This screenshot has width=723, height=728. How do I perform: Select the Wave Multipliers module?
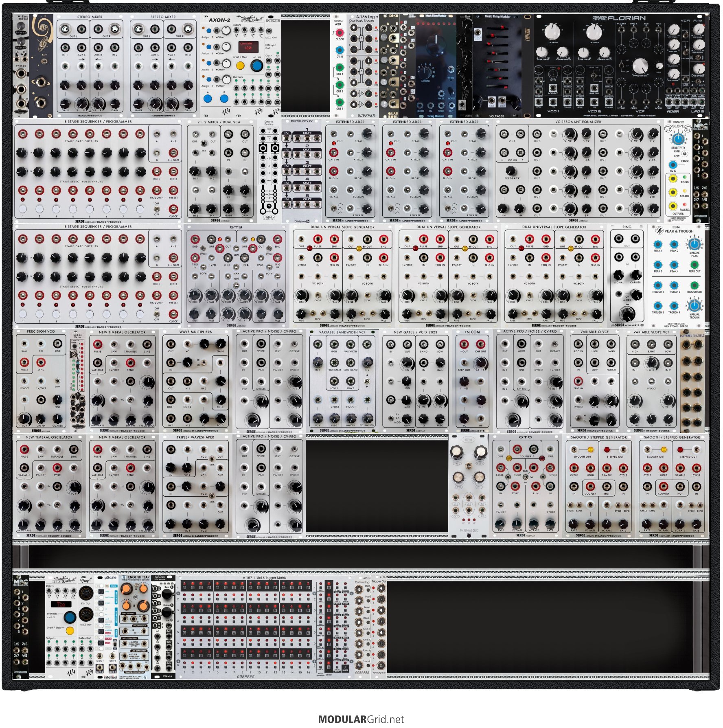click(x=195, y=381)
